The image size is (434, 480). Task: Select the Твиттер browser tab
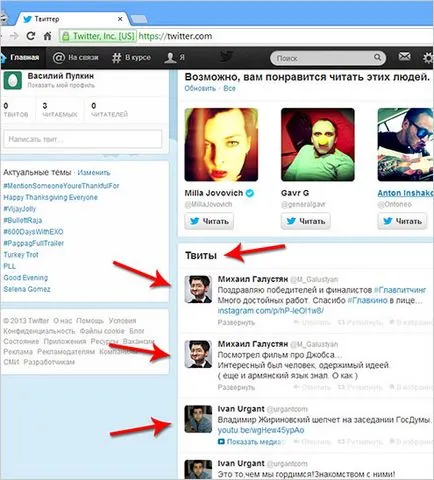point(72,19)
